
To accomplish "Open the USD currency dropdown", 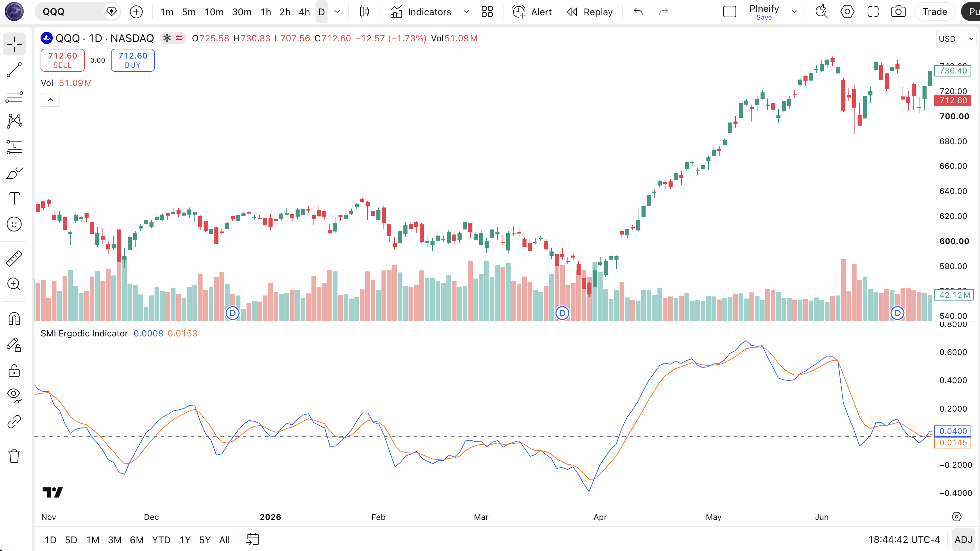I will (956, 39).
